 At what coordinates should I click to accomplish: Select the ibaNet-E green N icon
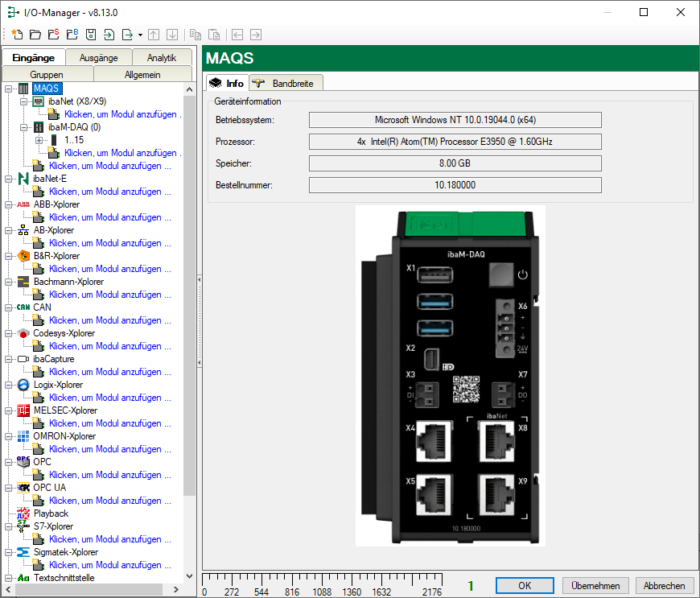pyautogui.click(x=23, y=179)
